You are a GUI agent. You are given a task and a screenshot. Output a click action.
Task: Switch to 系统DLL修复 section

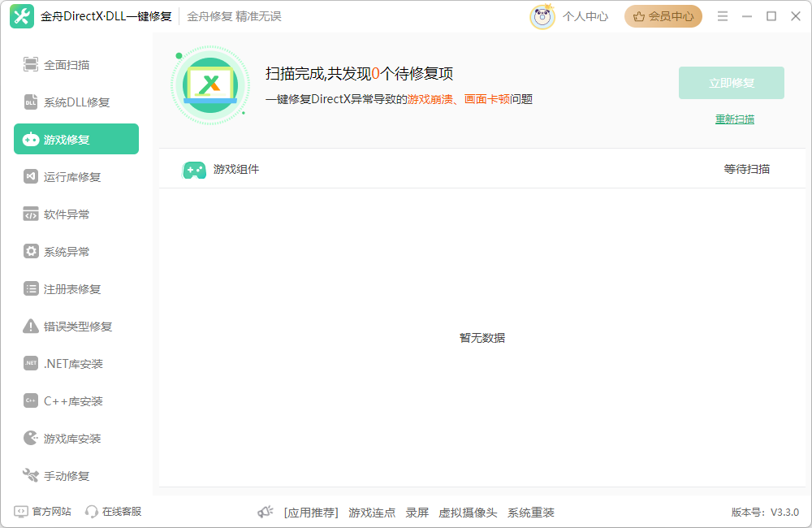[76, 102]
